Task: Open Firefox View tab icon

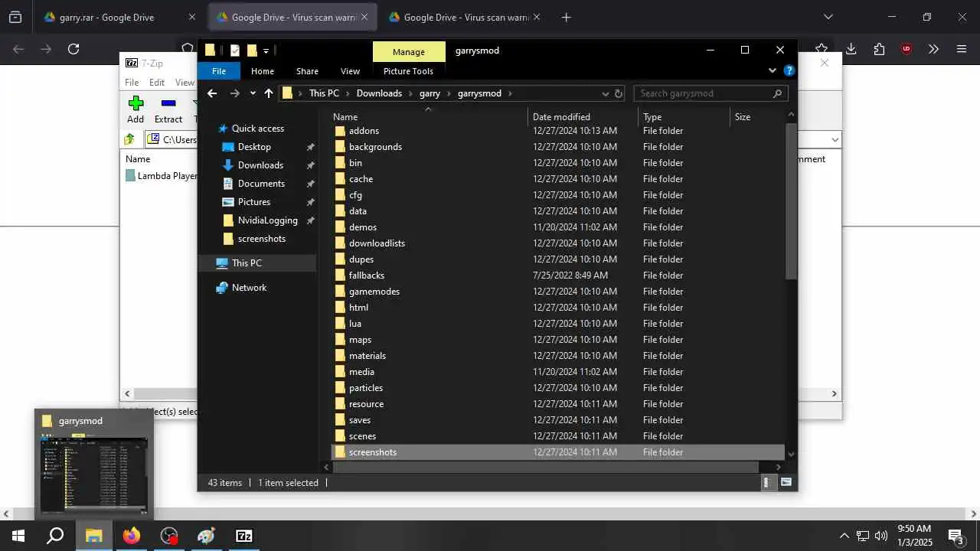Action: coord(15,17)
